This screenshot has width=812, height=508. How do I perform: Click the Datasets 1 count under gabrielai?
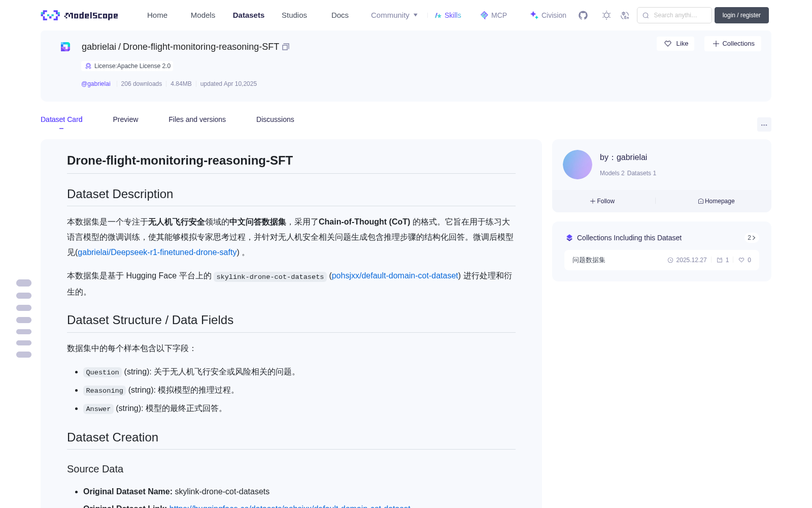tap(641, 173)
